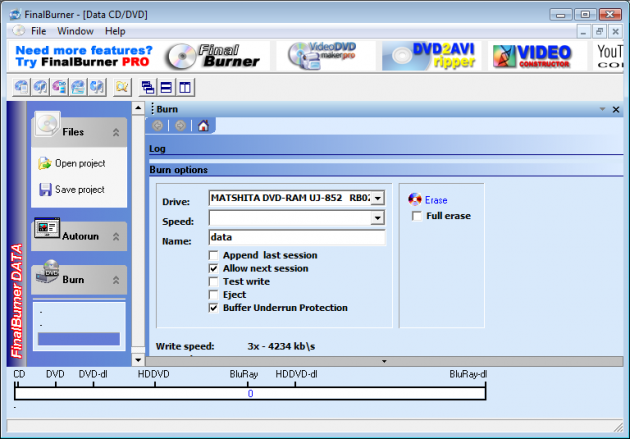Click the Burn section DVD drive icon
Screen dimensions: 630x439
pos(47,272)
